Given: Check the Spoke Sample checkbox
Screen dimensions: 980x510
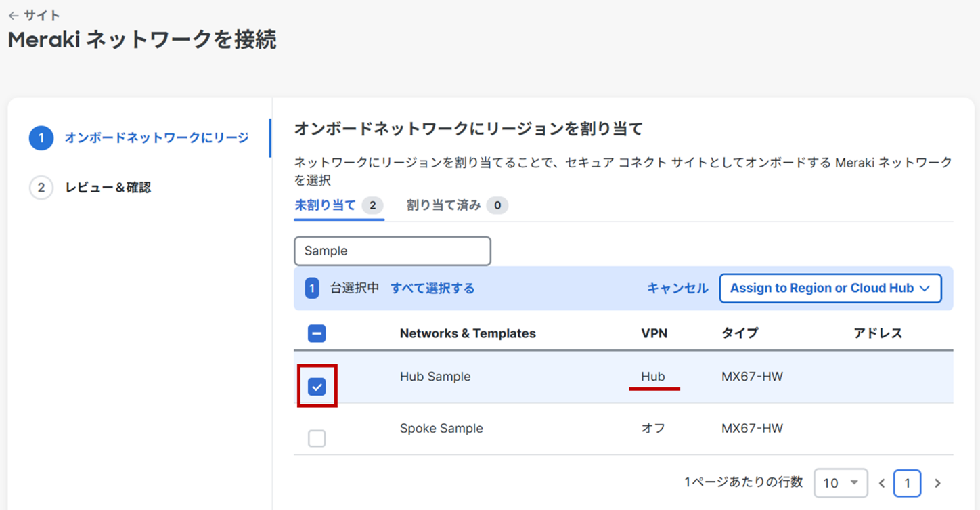Looking at the screenshot, I should click(317, 439).
